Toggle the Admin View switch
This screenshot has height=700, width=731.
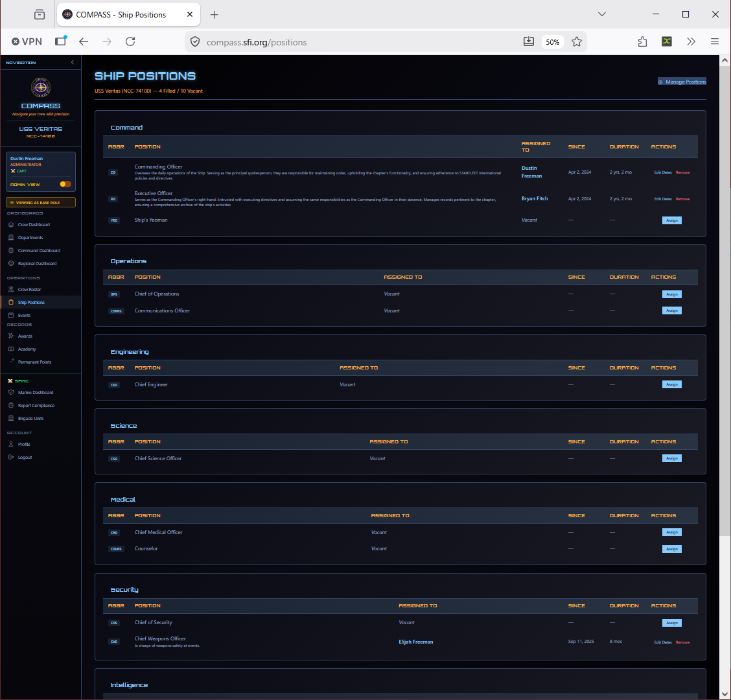[65, 184]
